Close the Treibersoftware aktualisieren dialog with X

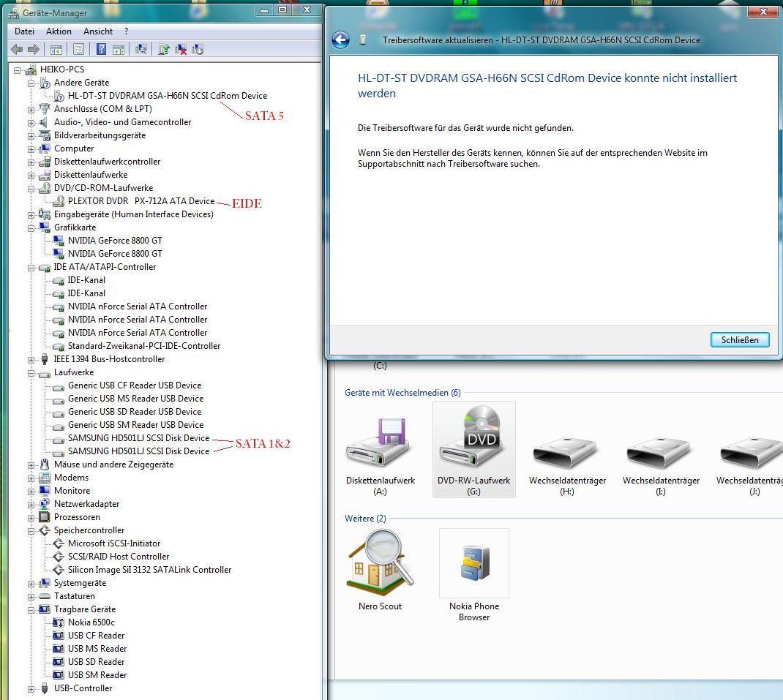pos(763,11)
